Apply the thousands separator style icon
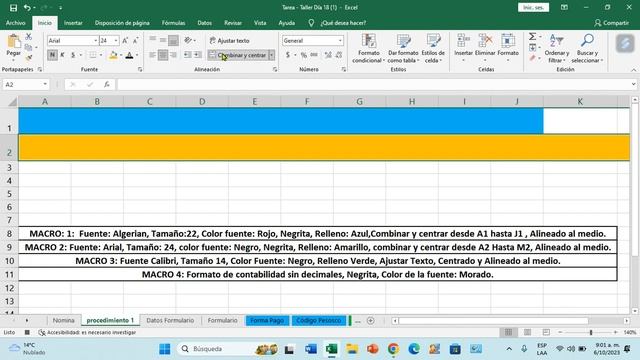The image size is (640, 360). point(314,55)
